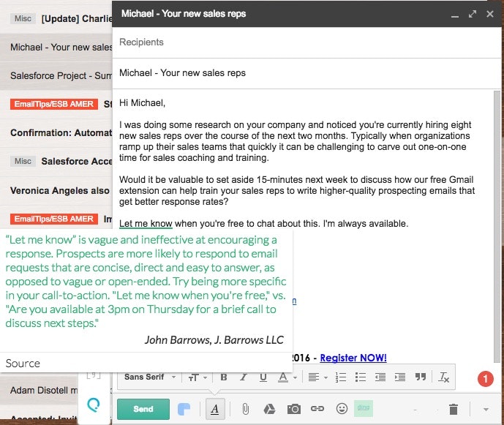Click the subject line field

tap(306, 73)
